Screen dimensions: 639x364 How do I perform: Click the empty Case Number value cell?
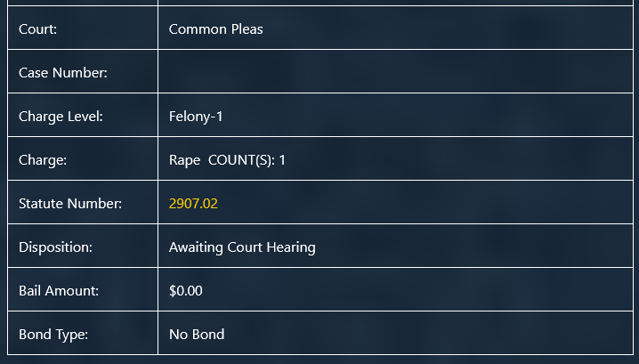[x=395, y=72]
